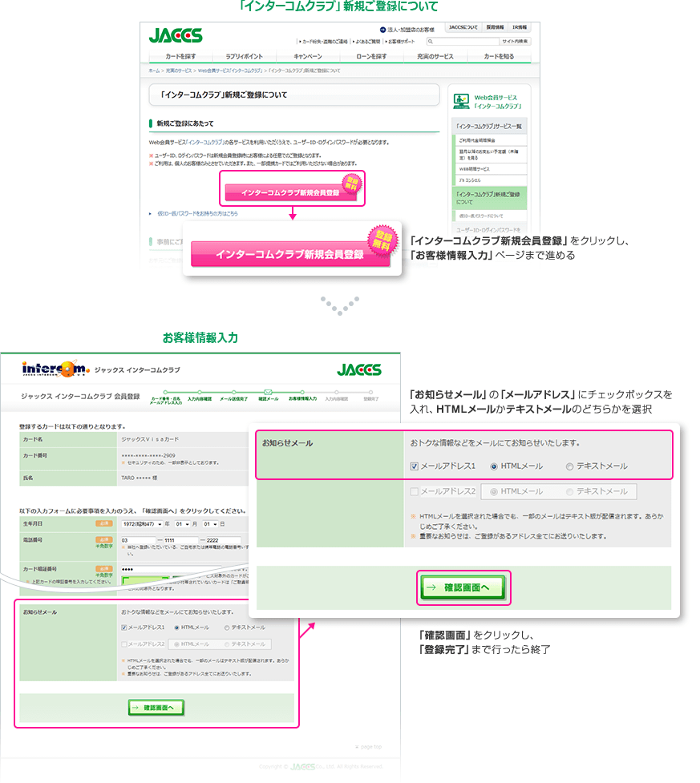Screen dimensions: 700x783
Task: Open the 仮ID・仮パスワードをお持ちの方はこちら link
Action: point(197,214)
